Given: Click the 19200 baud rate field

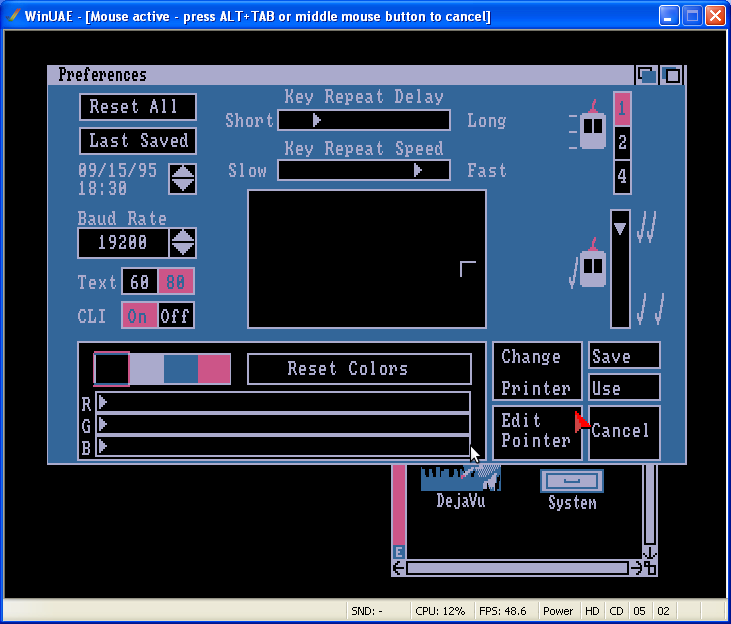Looking at the screenshot, I should (123, 243).
